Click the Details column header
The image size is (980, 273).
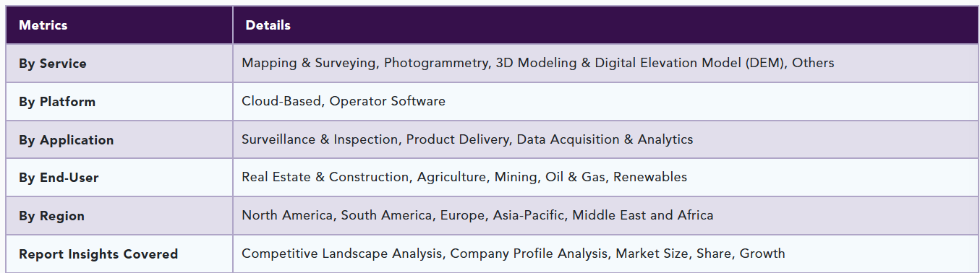point(268,25)
